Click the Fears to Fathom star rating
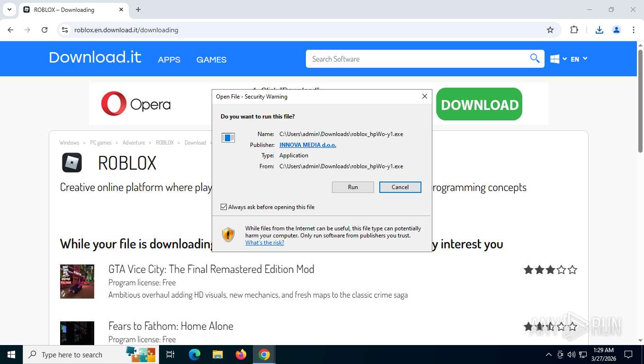 click(x=550, y=327)
